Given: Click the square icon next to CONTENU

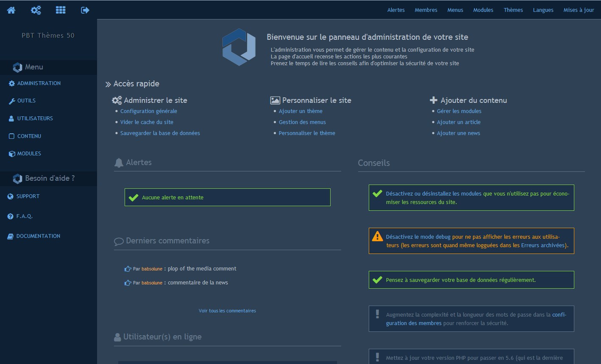Looking at the screenshot, I should tap(11, 136).
